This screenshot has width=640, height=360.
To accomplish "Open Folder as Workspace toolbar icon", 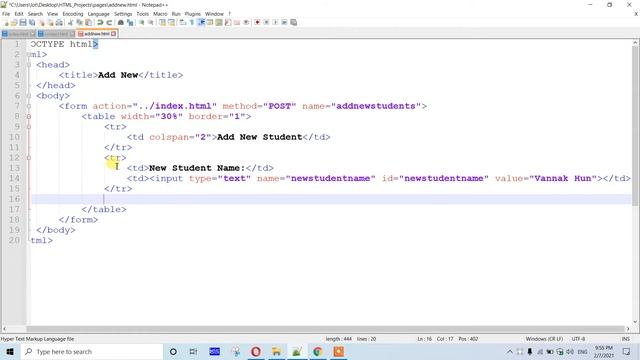I will click(237, 22).
